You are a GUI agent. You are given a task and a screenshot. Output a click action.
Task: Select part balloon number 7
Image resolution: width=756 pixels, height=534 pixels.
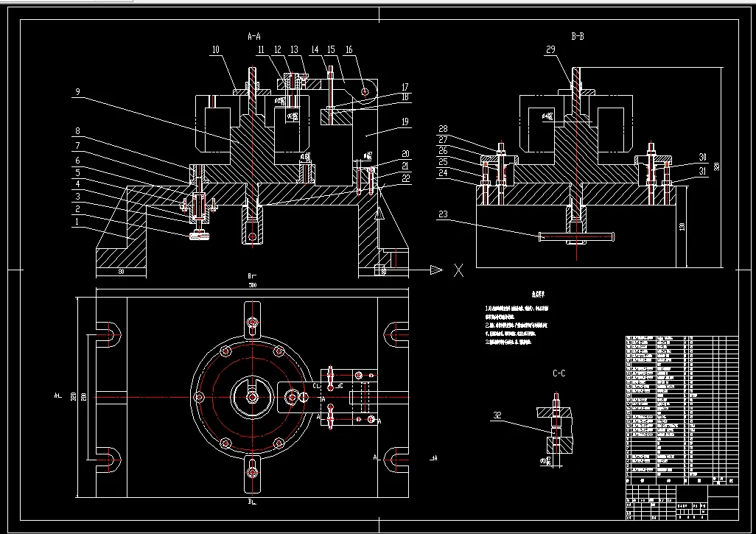tap(77, 146)
